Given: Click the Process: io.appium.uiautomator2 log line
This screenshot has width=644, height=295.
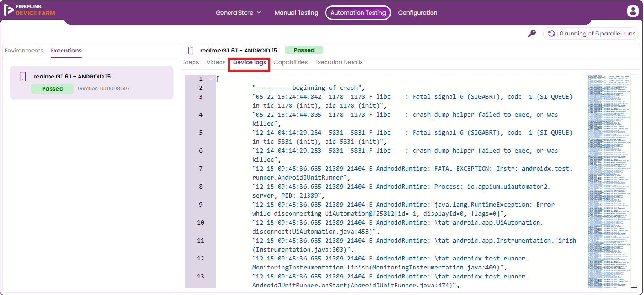Looking at the screenshot, I should pyautogui.click(x=401, y=191).
